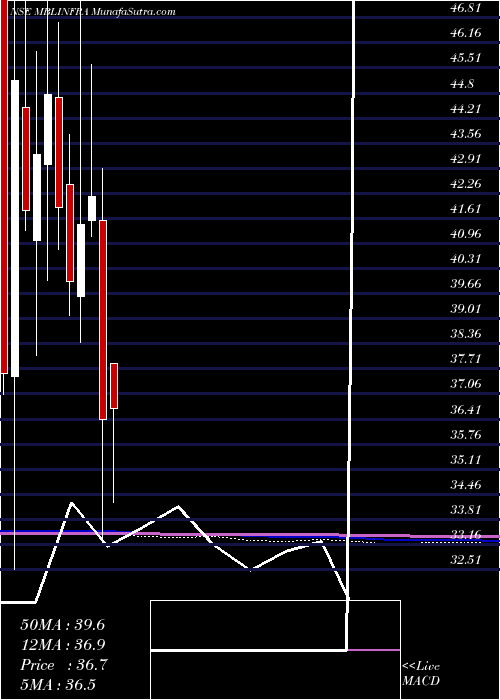Click the 42.91 price axis label

point(466,158)
